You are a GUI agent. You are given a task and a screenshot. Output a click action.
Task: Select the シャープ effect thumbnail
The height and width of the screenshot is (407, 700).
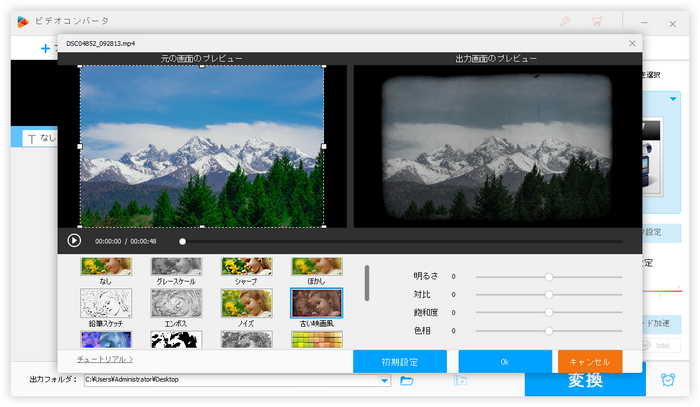coord(246,266)
